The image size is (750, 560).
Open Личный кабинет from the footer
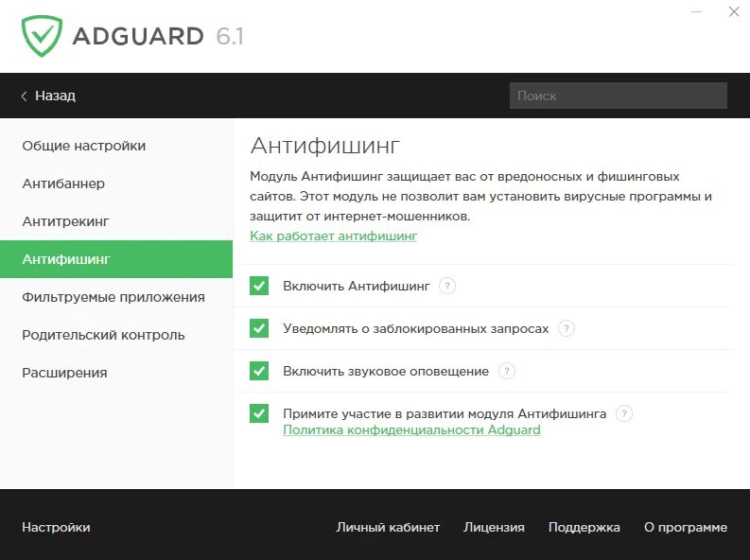tap(388, 527)
